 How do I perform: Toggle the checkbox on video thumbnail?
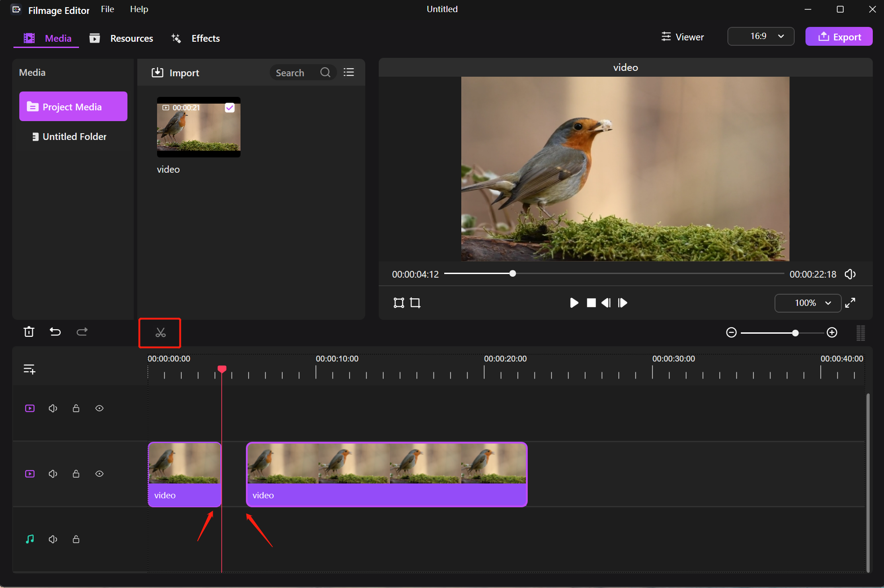230,108
